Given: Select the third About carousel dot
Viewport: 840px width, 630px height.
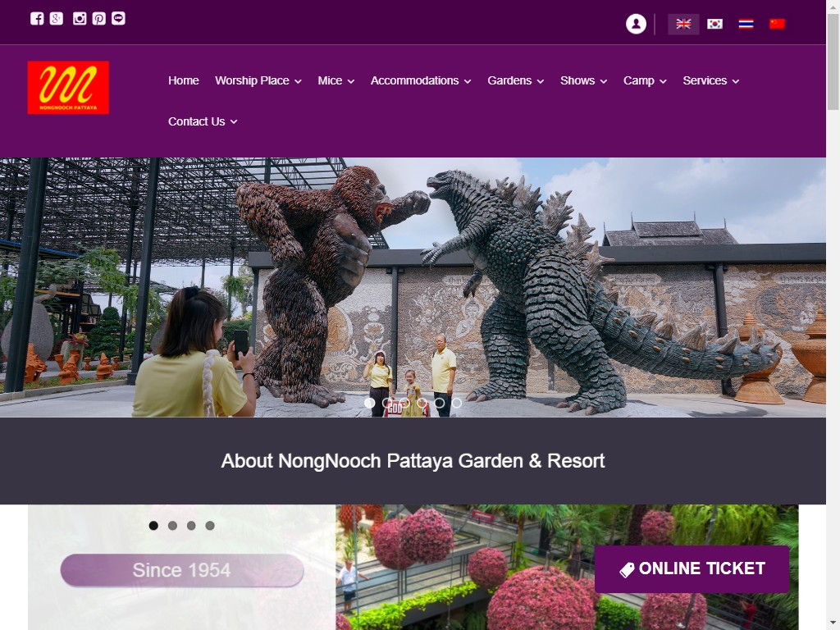Looking at the screenshot, I should pyautogui.click(x=191, y=526).
